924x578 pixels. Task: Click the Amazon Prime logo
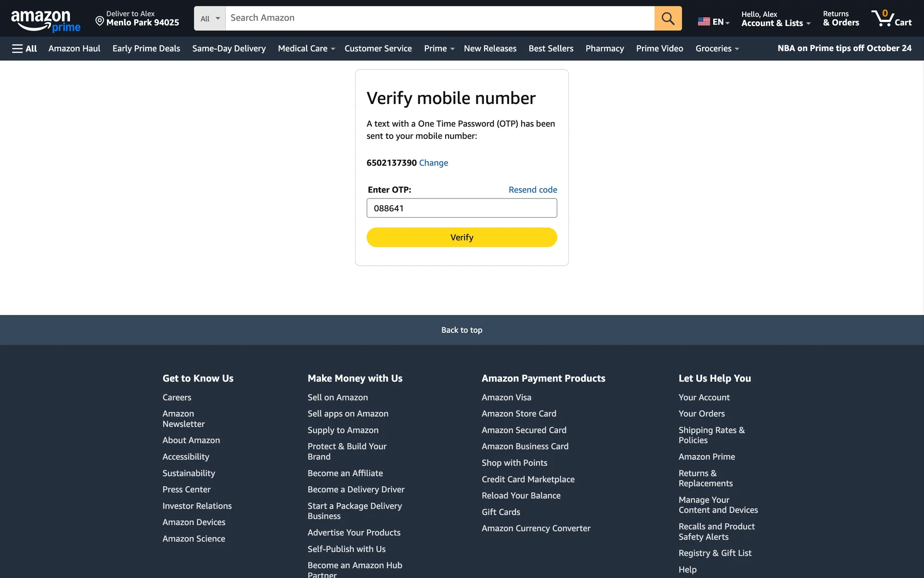point(45,21)
